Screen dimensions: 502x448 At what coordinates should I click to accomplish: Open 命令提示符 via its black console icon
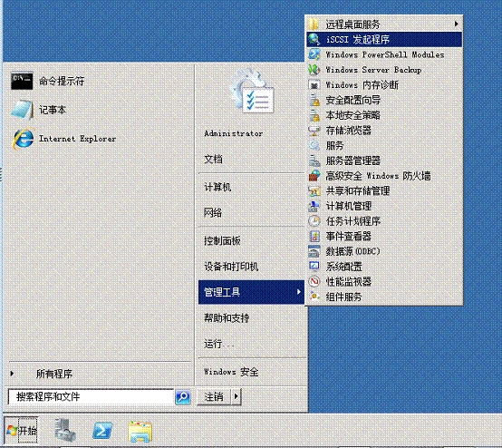click(22, 81)
